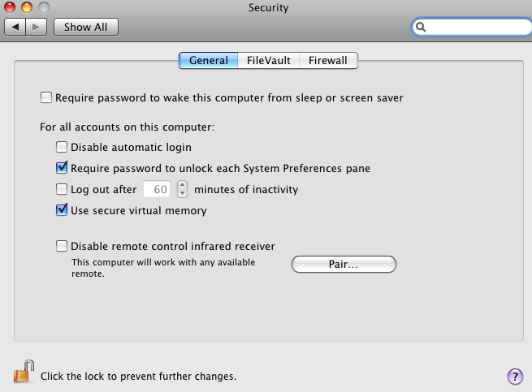
Task: Uncheck require password for System Preferences pane
Action: point(62,169)
